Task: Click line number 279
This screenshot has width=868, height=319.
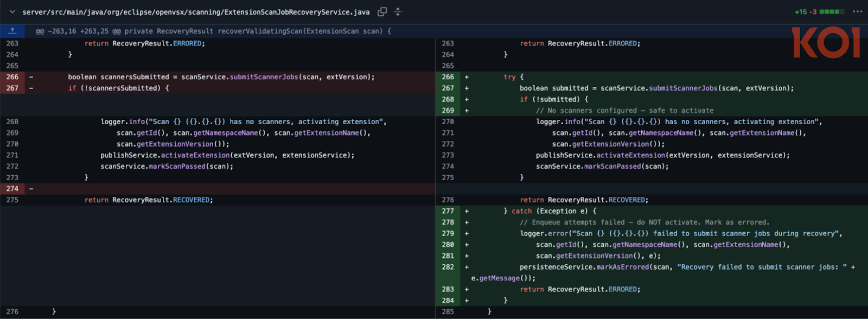Action: tap(448, 233)
